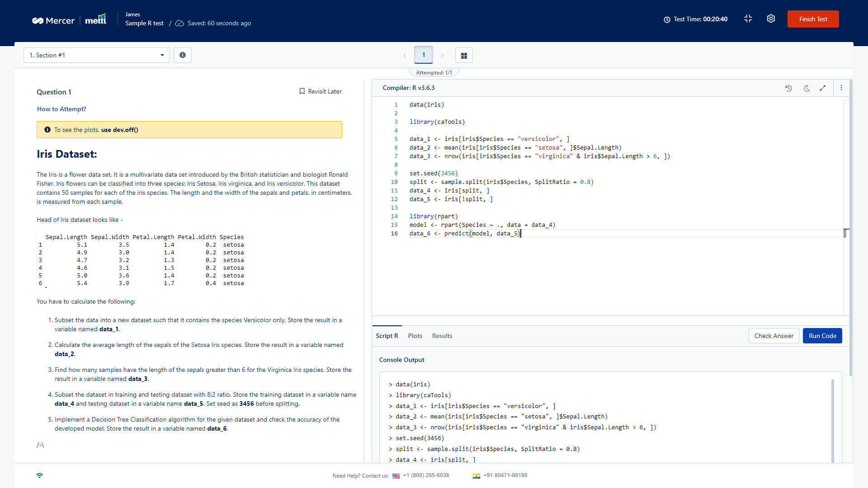
Task: Click the next question chevron
Action: (442, 55)
